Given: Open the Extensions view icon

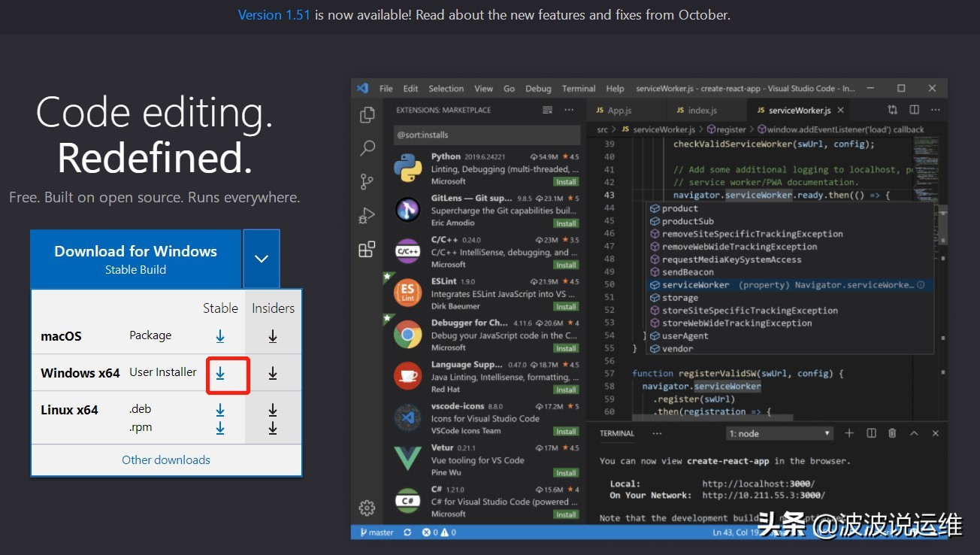Looking at the screenshot, I should 366,249.
